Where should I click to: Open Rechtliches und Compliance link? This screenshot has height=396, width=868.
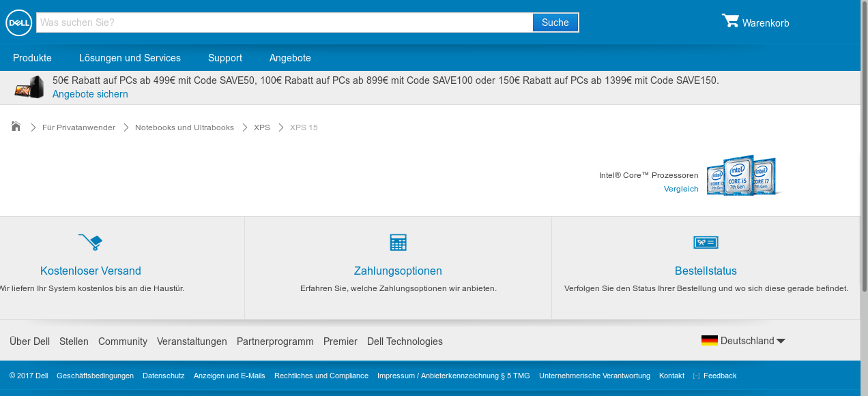(x=321, y=376)
